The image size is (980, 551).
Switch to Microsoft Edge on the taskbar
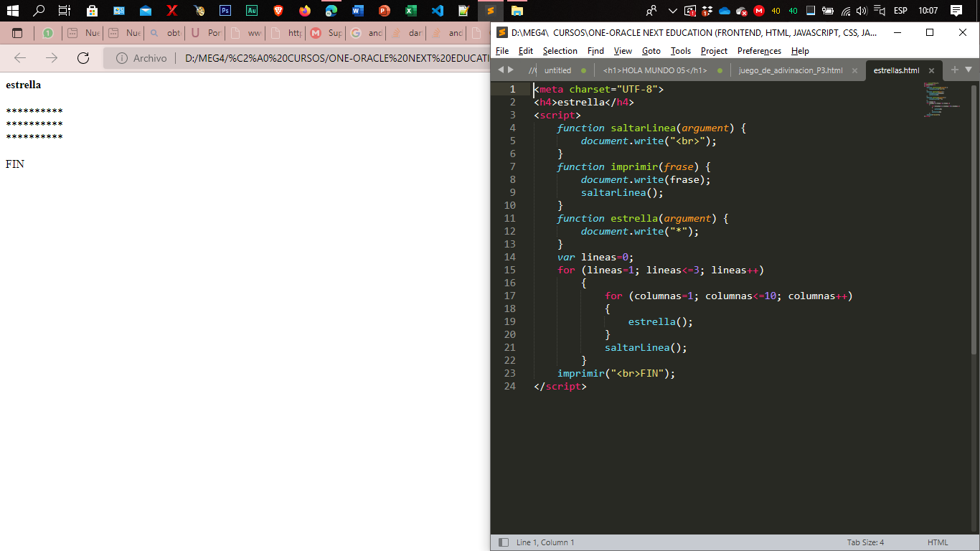331,11
